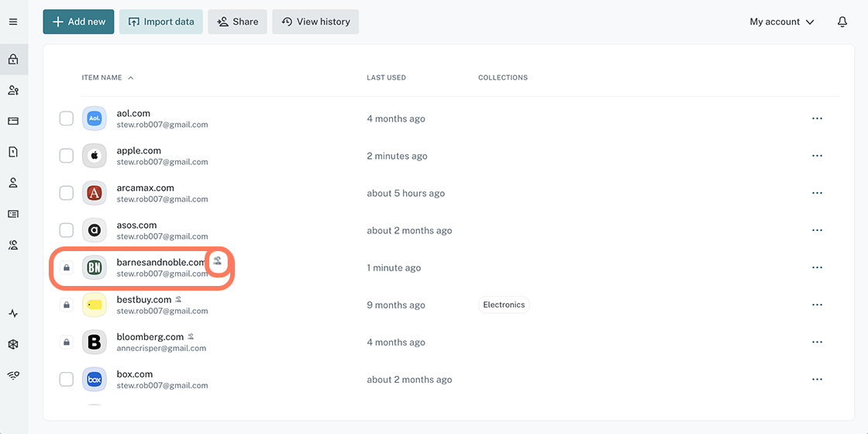The width and height of the screenshot is (868, 434).
Task: Click the notifications bell icon
Action: (x=842, y=22)
